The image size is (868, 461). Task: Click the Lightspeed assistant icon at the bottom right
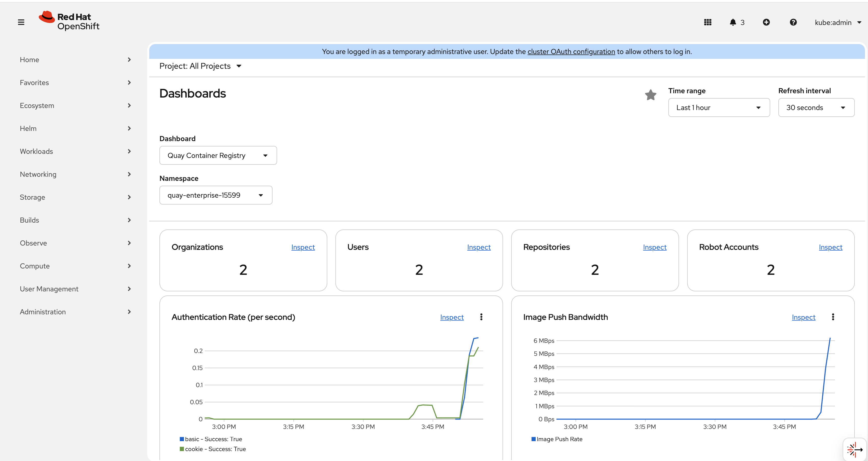coord(854,449)
